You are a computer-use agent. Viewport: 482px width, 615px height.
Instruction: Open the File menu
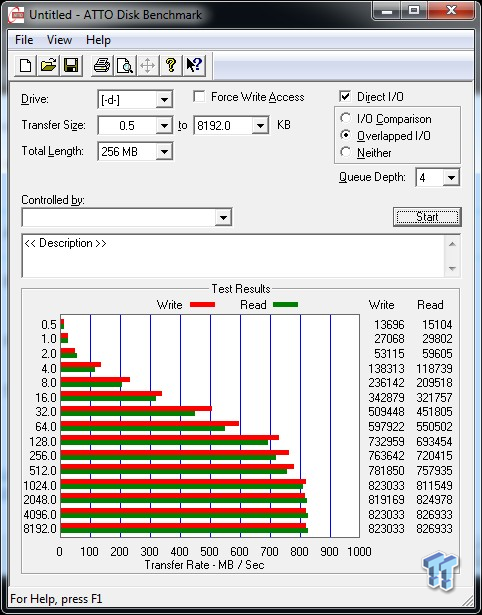24,40
